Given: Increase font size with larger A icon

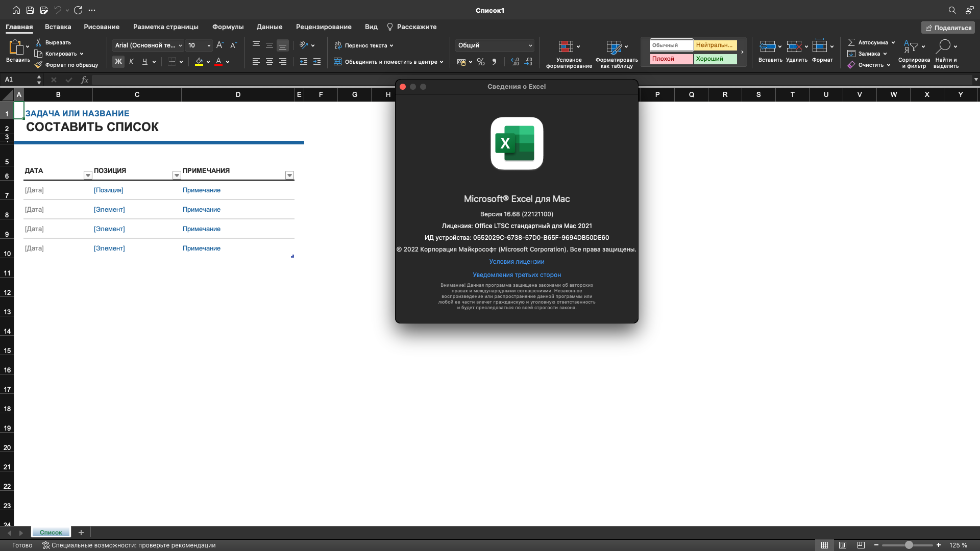Looking at the screenshot, I should [x=220, y=45].
